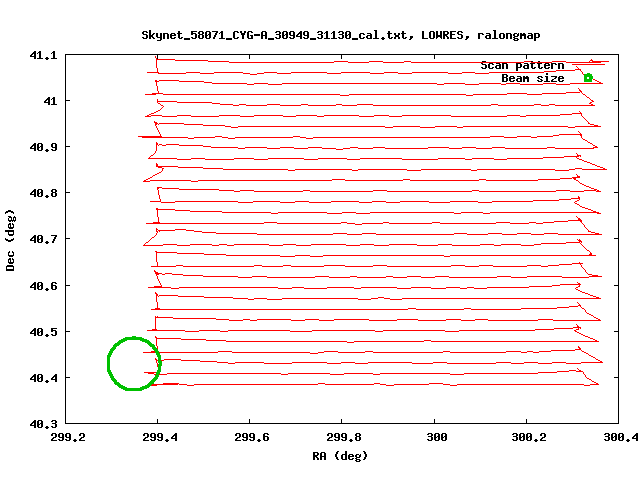Click the 41 Dec axis tick label
640x480 pixels.
coord(50,101)
